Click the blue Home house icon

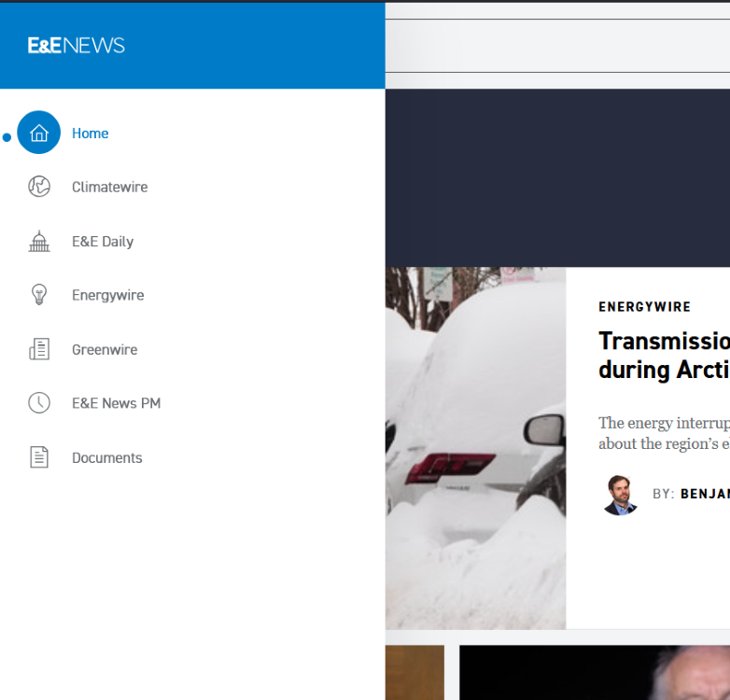click(x=38, y=133)
